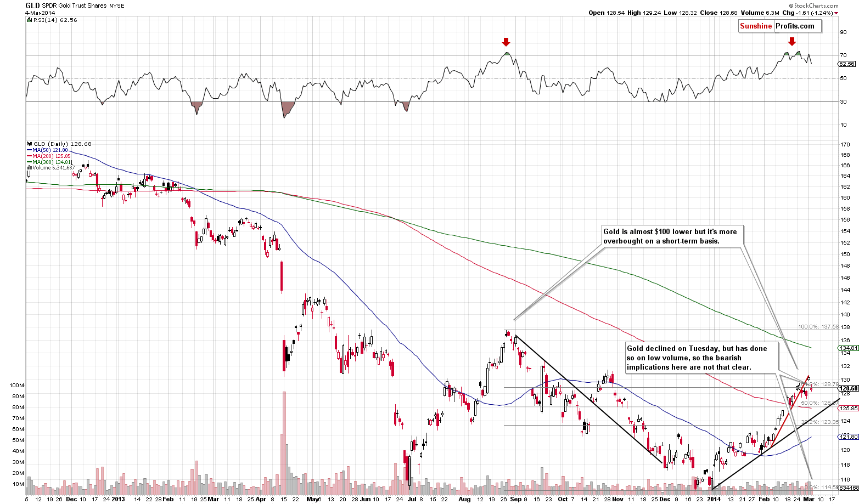Click the green 134.81 price tag
Viewport: 859px width, 504px height.
tap(848, 348)
